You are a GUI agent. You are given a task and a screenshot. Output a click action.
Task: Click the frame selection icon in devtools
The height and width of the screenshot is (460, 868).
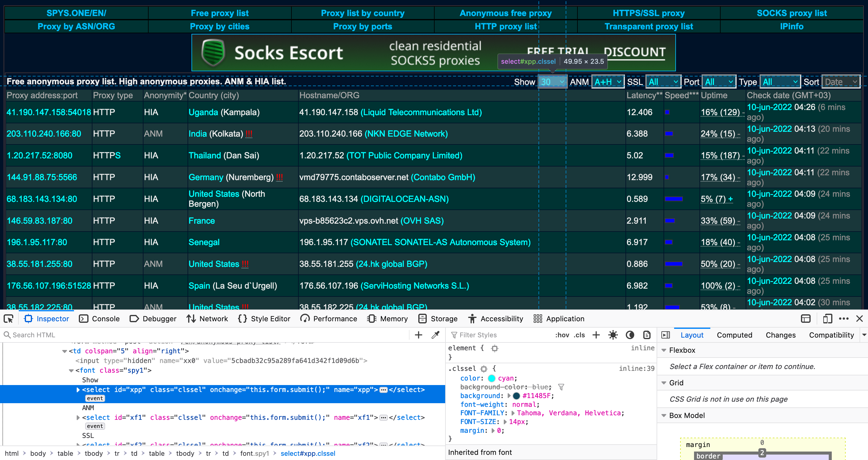[805, 319]
